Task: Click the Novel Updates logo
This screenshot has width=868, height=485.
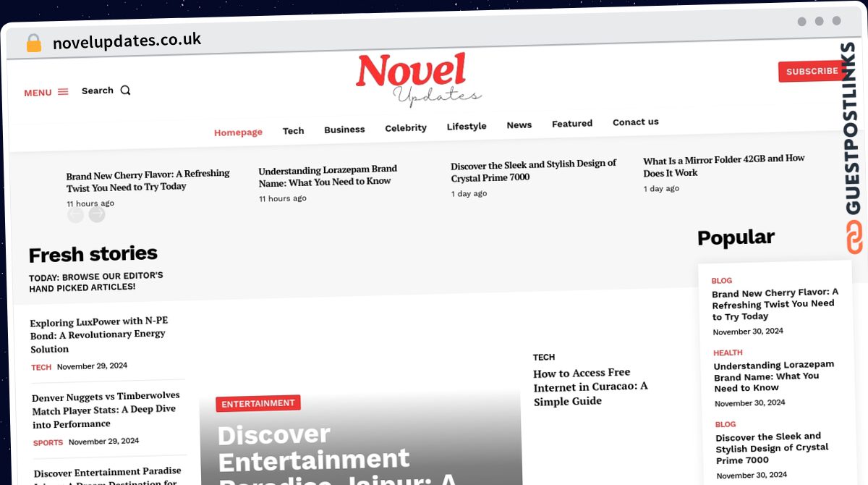Action: [418, 80]
